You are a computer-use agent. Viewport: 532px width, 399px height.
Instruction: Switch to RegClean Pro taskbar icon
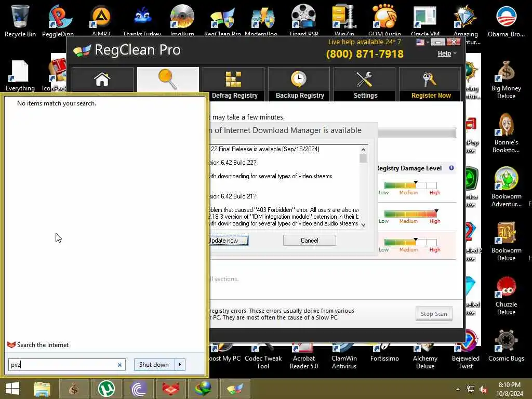click(235, 389)
